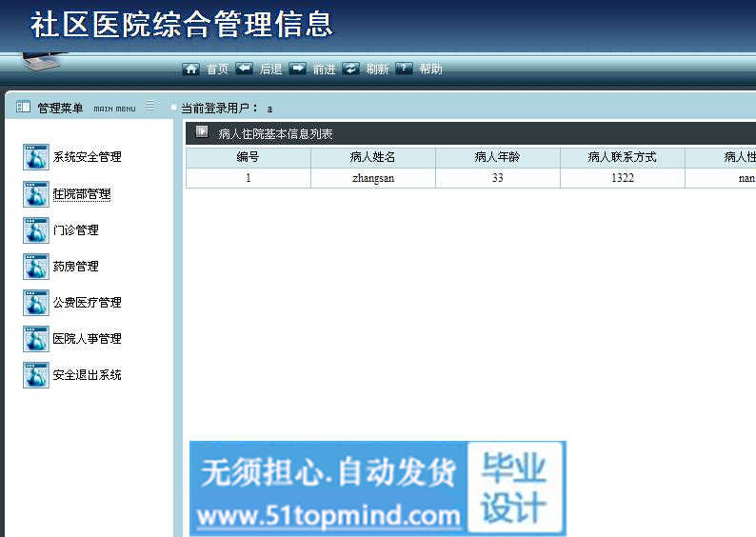Click the 管理菜单 heading text
756x537 pixels.
pyautogui.click(x=60, y=108)
